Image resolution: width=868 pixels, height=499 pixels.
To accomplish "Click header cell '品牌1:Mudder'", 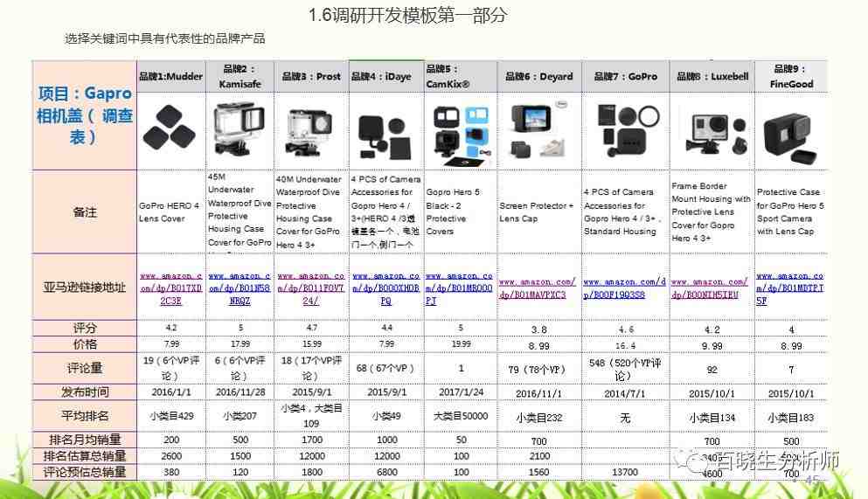I will [171, 76].
